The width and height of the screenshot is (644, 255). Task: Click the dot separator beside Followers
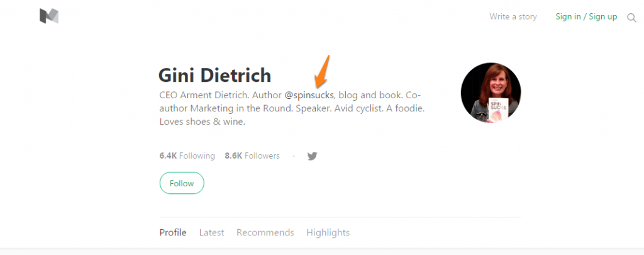(x=293, y=156)
